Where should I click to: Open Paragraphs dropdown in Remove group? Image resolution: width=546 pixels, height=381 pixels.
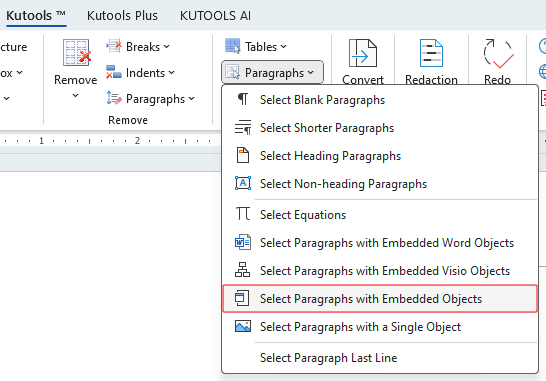pos(150,99)
